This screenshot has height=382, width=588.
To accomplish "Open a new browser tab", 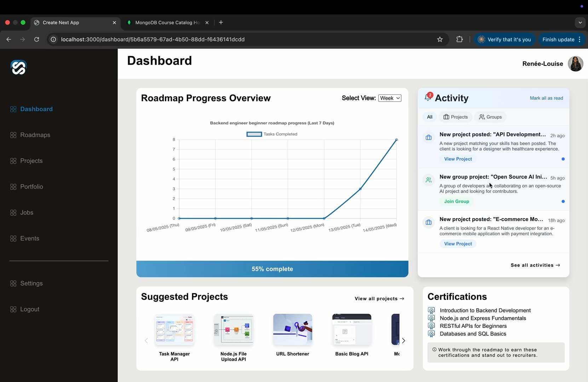I will click(x=221, y=22).
